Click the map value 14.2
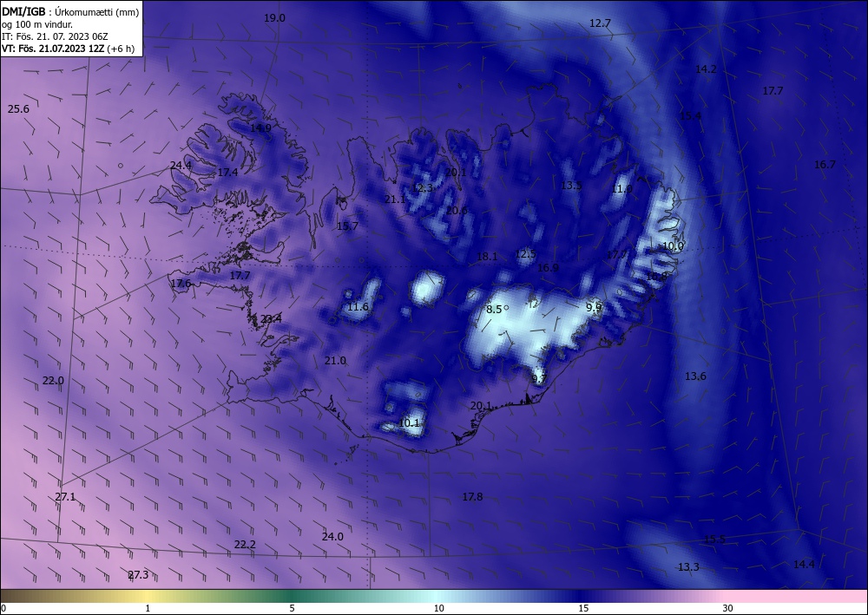The image size is (868, 615). [x=706, y=69]
